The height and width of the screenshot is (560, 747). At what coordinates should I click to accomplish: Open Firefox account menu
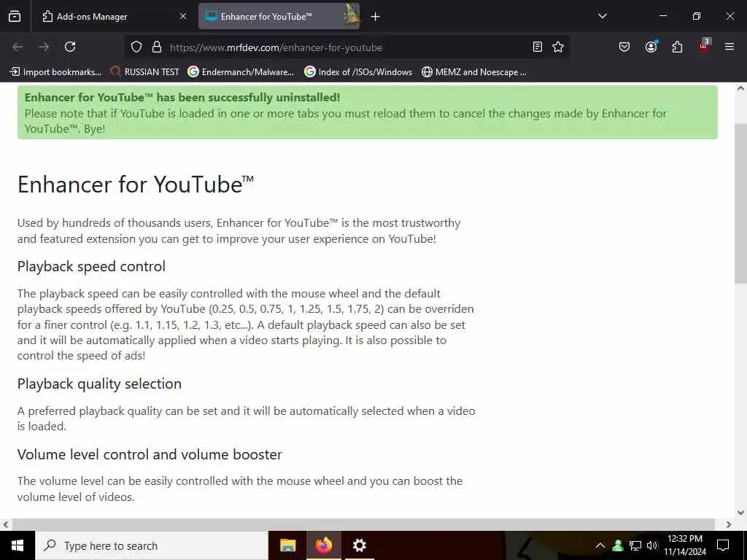[651, 47]
